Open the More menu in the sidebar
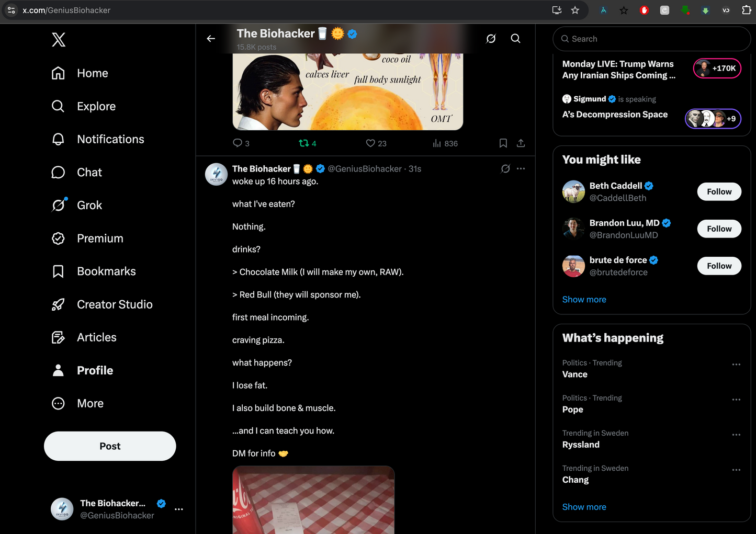 (x=77, y=403)
